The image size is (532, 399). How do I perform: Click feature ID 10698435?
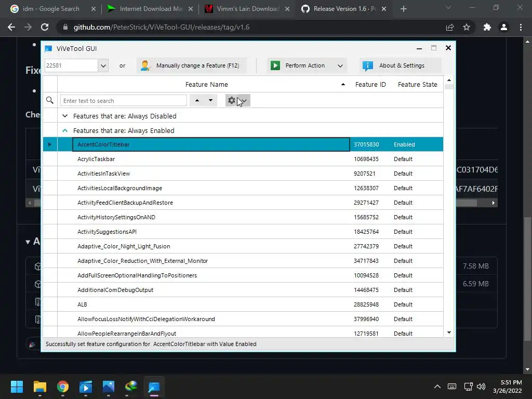pyautogui.click(x=366, y=159)
